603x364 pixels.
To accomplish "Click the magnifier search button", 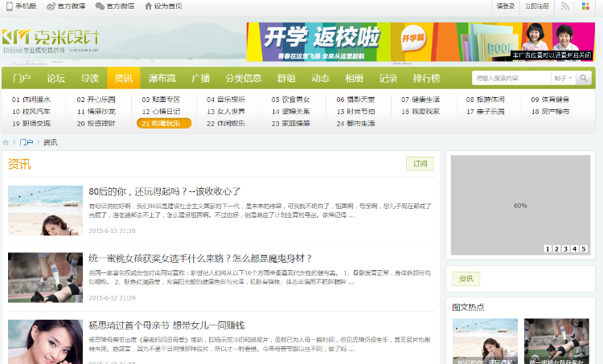I will tap(584, 78).
